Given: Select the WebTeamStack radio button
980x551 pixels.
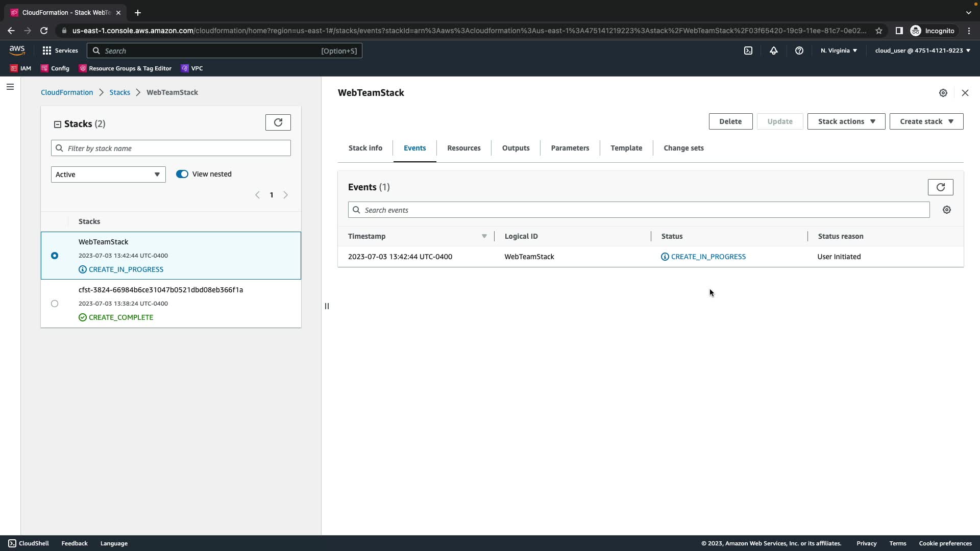Looking at the screenshot, I should (55, 256).
